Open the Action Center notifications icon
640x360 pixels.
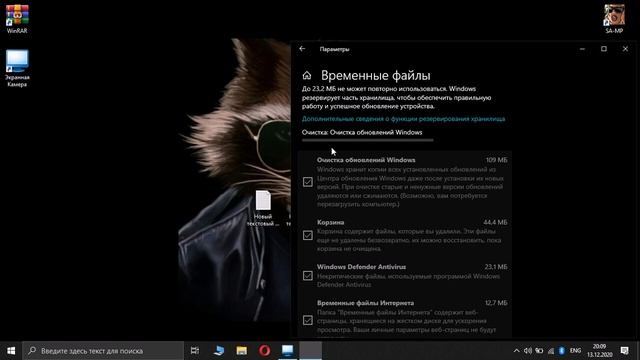[624, 351]
